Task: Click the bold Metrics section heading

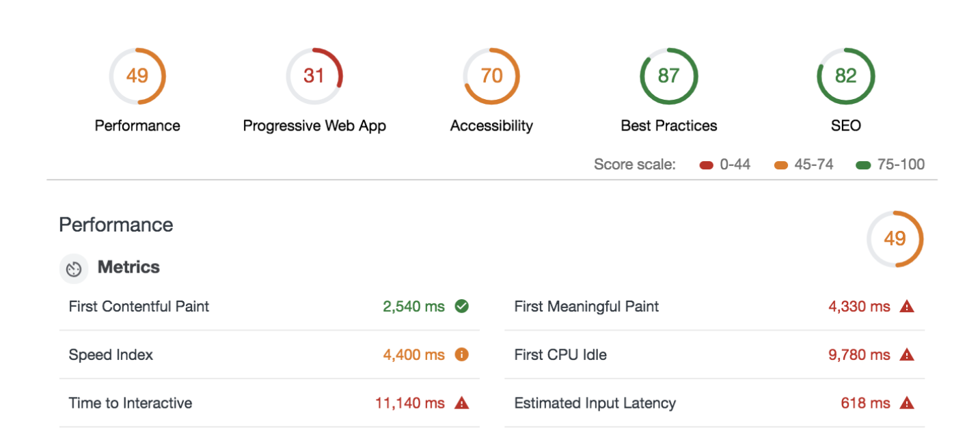Action: pos(128,267)
